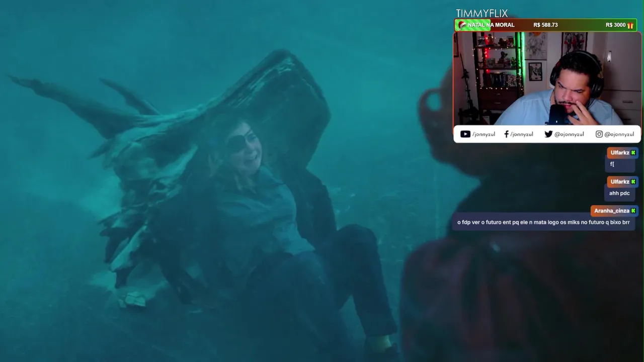Viewport: 644px width, 362px height.
Task: Click the Twitter handle @ojonnyzul
Action: [x=569, y=134]
